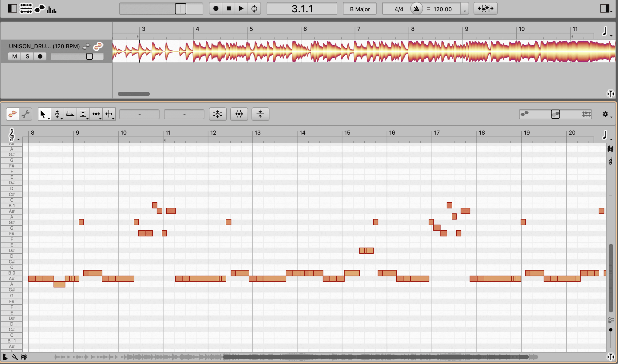Image resolution: width=618 pixels, height=364 pixels.
Task: Click the B Major key button
Action: [x=360, y=9]
